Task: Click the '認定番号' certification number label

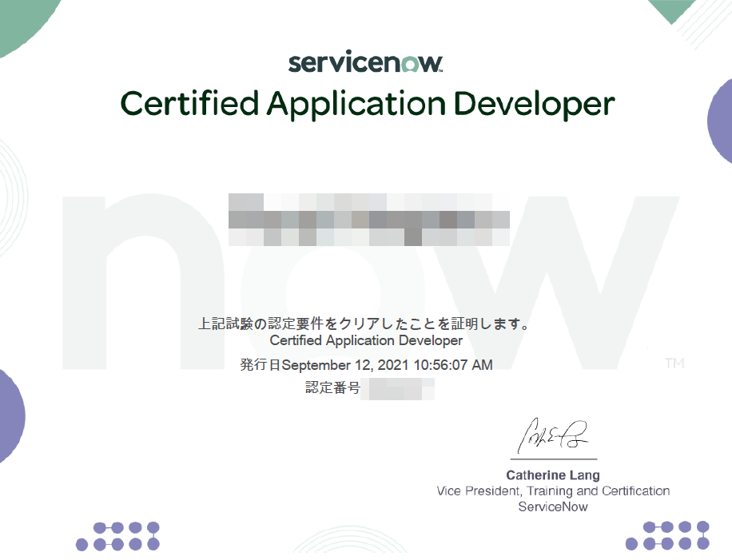Action: [333, 387]
